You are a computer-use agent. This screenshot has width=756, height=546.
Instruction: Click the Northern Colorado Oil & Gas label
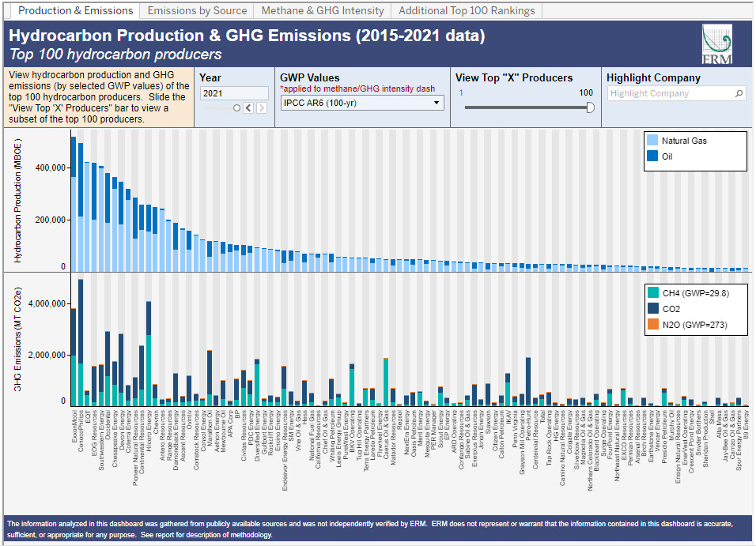pos(589,450)
